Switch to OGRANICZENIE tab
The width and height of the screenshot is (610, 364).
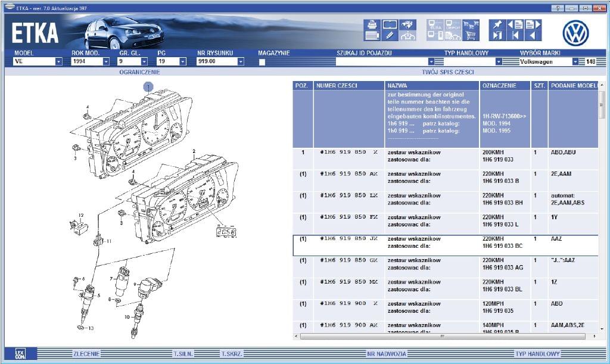click(139, 72)
